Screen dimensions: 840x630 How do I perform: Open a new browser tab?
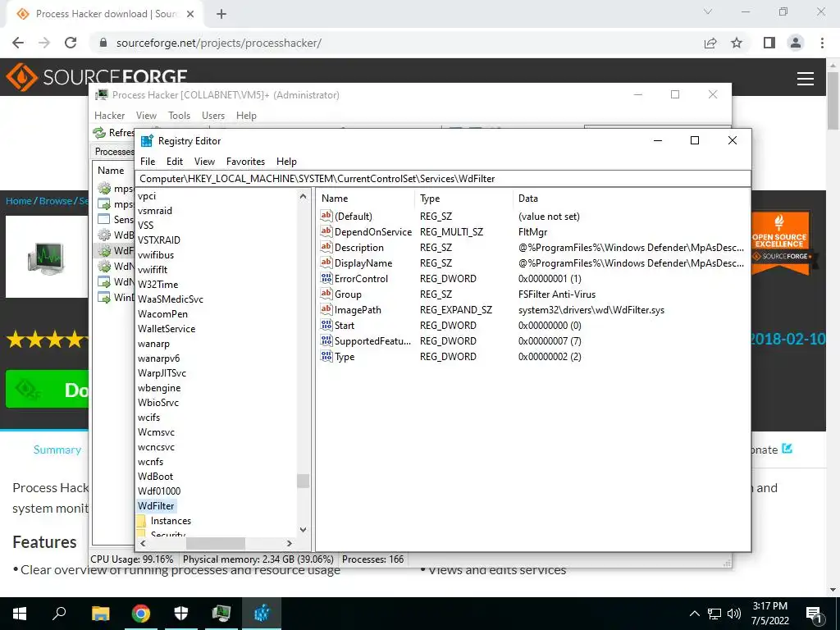click(221, 14)
